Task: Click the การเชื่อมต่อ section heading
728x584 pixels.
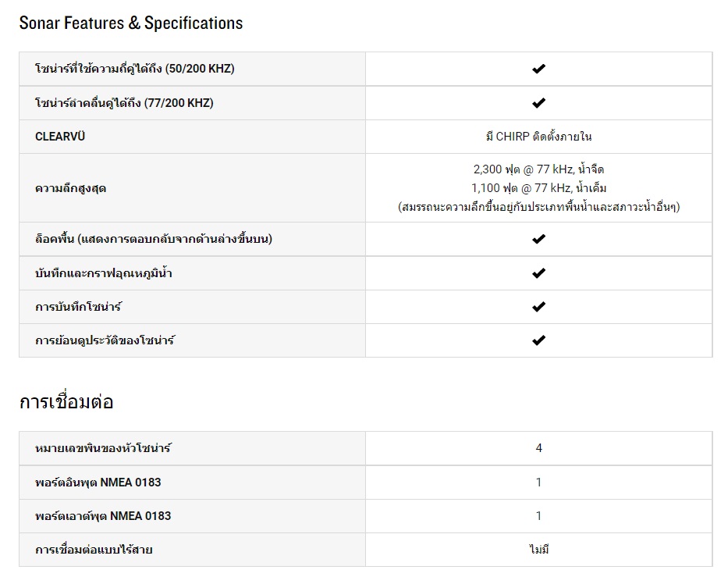Action: [66, 402]
